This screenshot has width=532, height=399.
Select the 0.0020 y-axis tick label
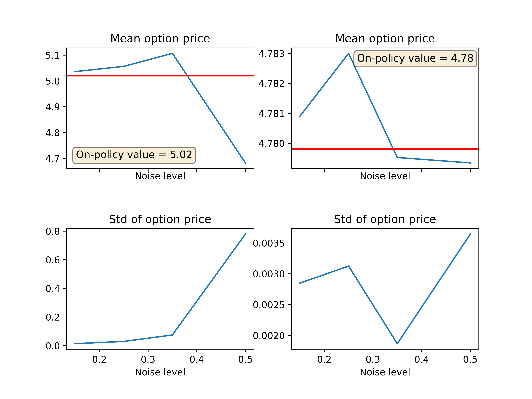(269, 336)
